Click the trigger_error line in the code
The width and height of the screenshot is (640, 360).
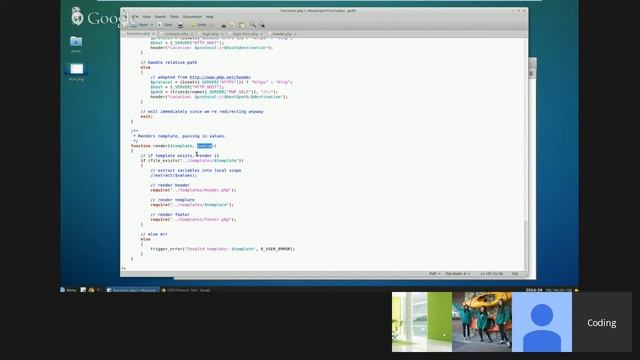point(222,249)
